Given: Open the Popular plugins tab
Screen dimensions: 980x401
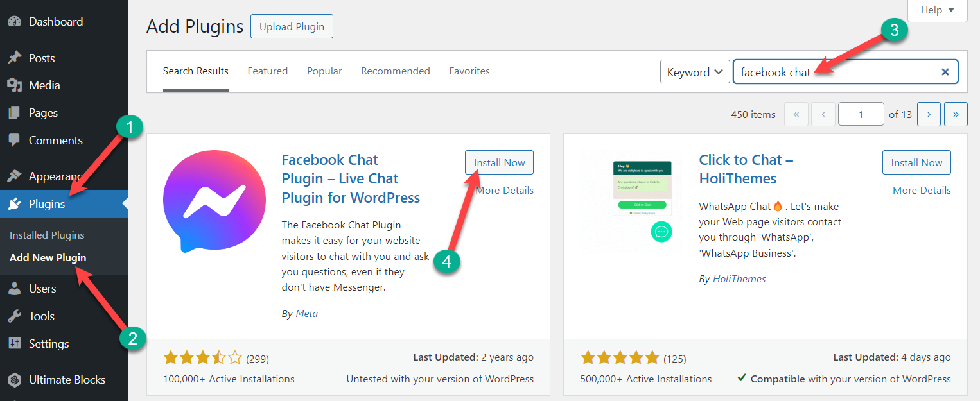Looking at the screenshot, I should tap(324, 71).
